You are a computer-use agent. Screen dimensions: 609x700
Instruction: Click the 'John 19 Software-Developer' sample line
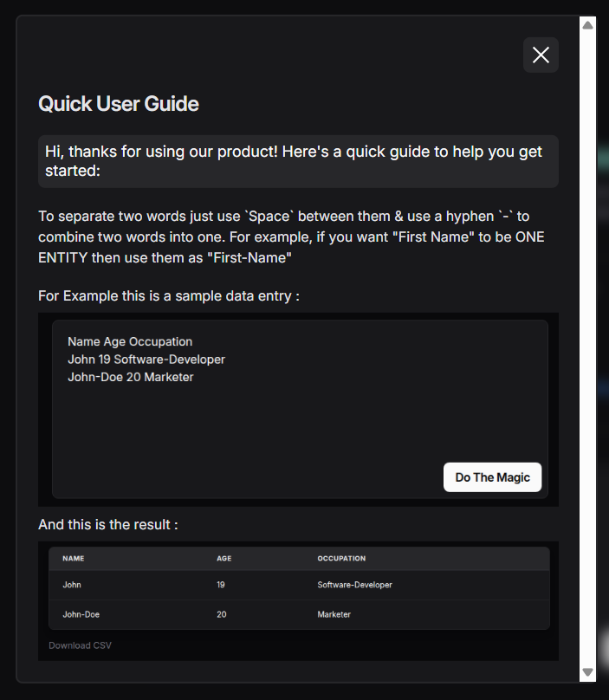click(x=146, y=360)
